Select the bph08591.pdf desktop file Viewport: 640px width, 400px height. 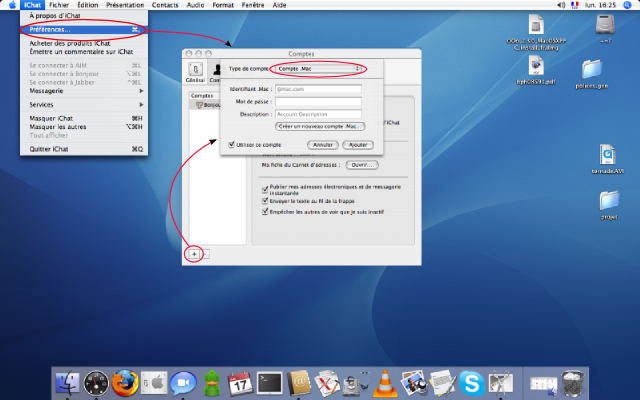pos(536,70)
